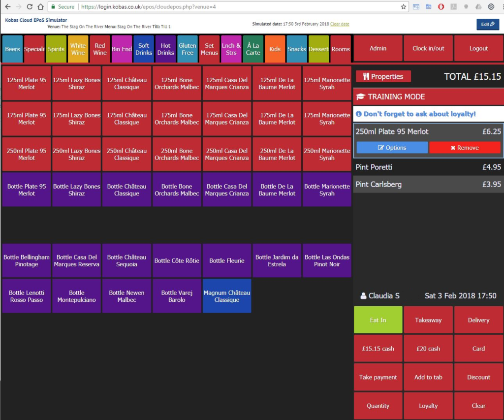Switch order type to Delivery

(x=478, y=320)
